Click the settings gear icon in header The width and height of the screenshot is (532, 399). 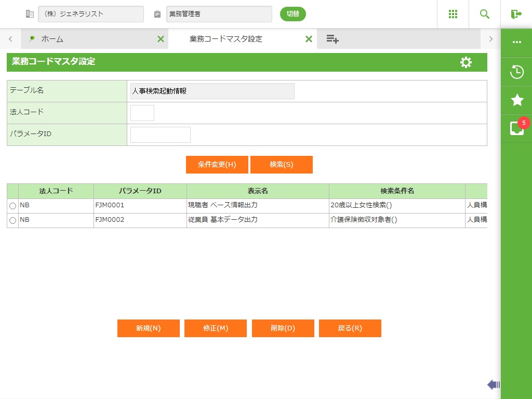coord(466,62)
